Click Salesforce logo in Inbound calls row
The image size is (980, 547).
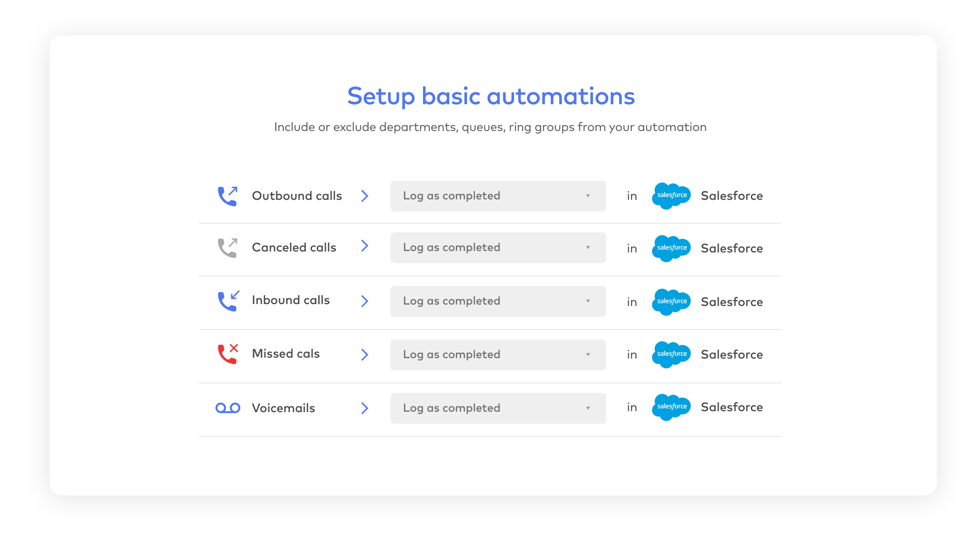[x=671, y=302]
